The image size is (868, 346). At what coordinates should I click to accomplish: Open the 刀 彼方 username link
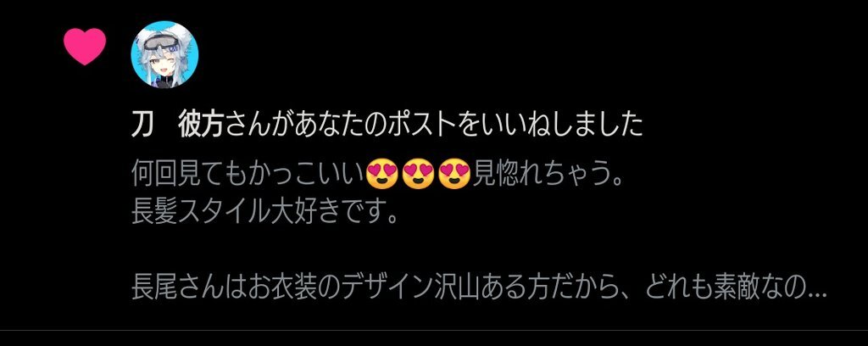pyautogui.click(x=176, y=126)
